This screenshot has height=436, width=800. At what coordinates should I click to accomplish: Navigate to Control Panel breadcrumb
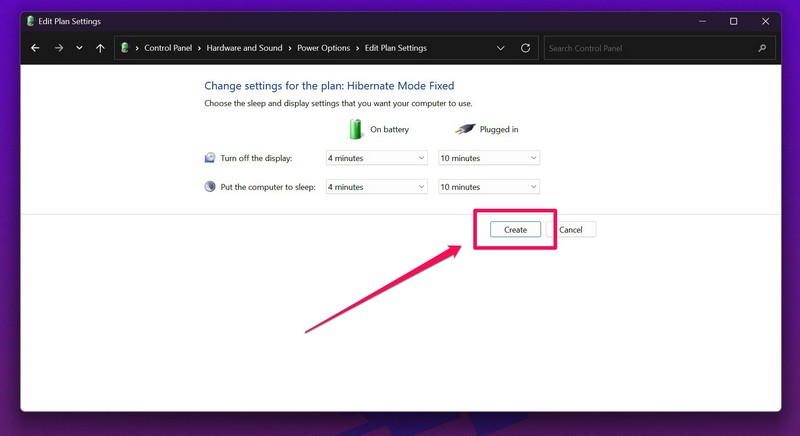pyautogui.click(x=170, y=48)
